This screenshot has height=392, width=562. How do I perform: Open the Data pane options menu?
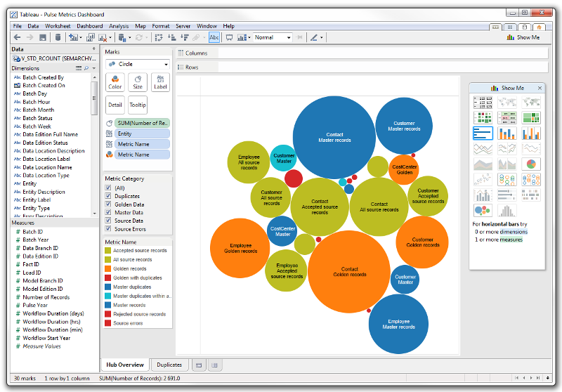pos(94,48)
